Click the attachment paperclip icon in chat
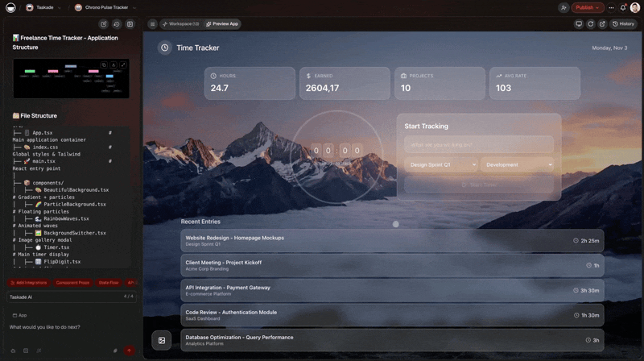 pos(115,351)
